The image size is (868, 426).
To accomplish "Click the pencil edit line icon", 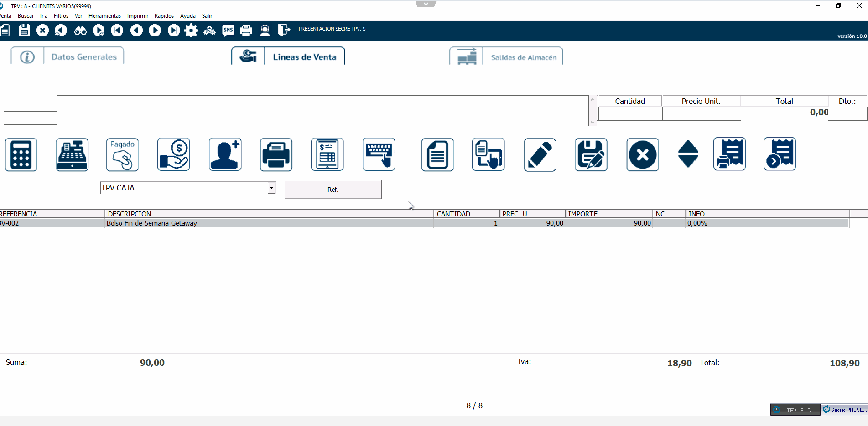I will (540, 155).
